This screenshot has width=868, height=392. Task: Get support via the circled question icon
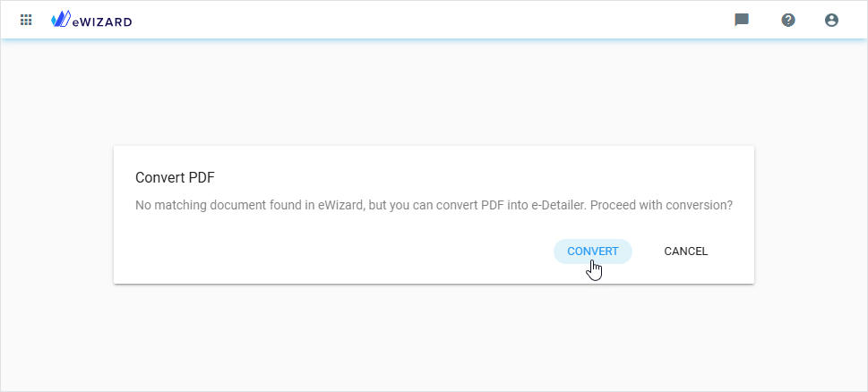tap(788, 20)
